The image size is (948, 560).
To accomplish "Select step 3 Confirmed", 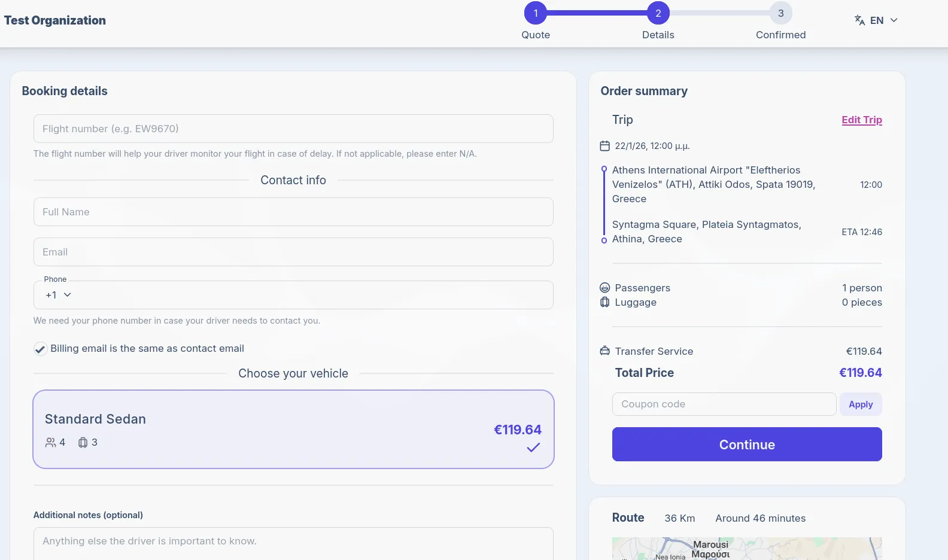I will point(780,13).
